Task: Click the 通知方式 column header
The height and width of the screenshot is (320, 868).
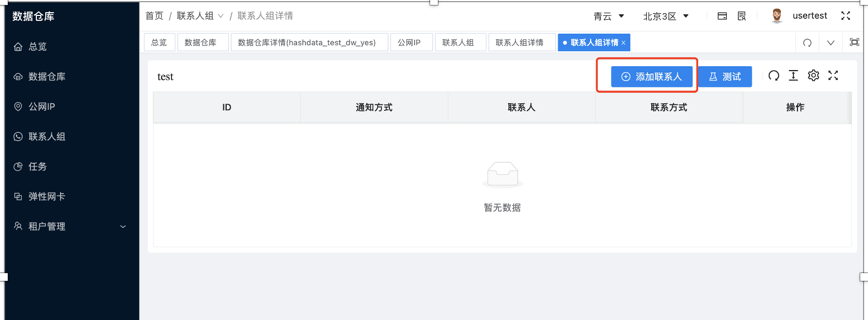Action: click(374, 108)
